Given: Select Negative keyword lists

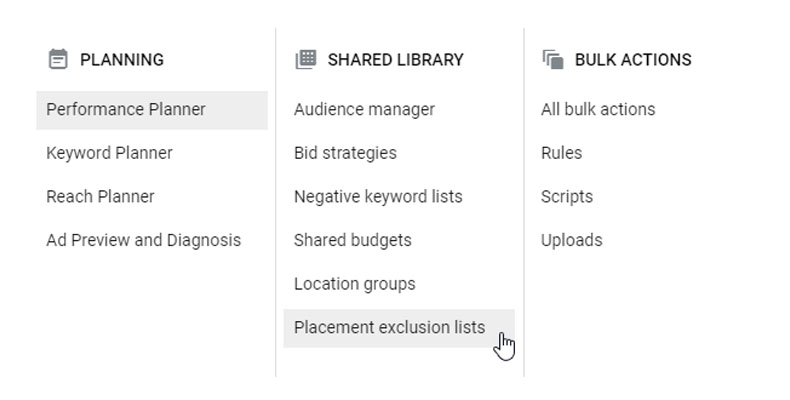Looking at the screenshot, I should pos(378,197).
